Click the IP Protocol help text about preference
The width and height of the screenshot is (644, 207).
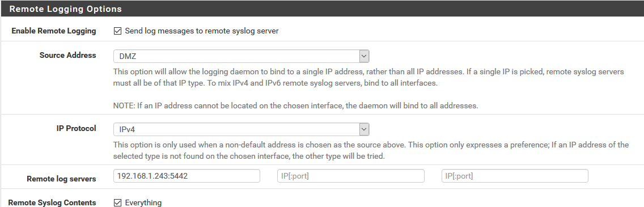(371, 150)
